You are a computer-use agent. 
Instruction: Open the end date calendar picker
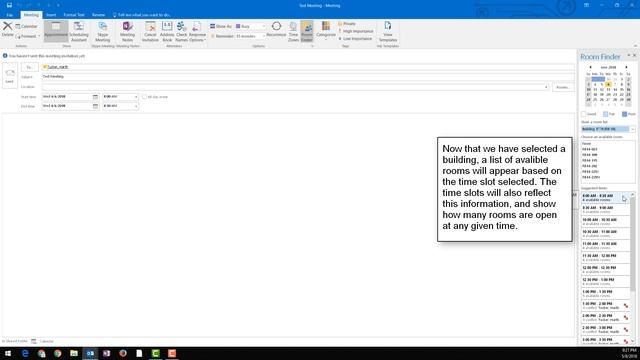coord(95,106)
